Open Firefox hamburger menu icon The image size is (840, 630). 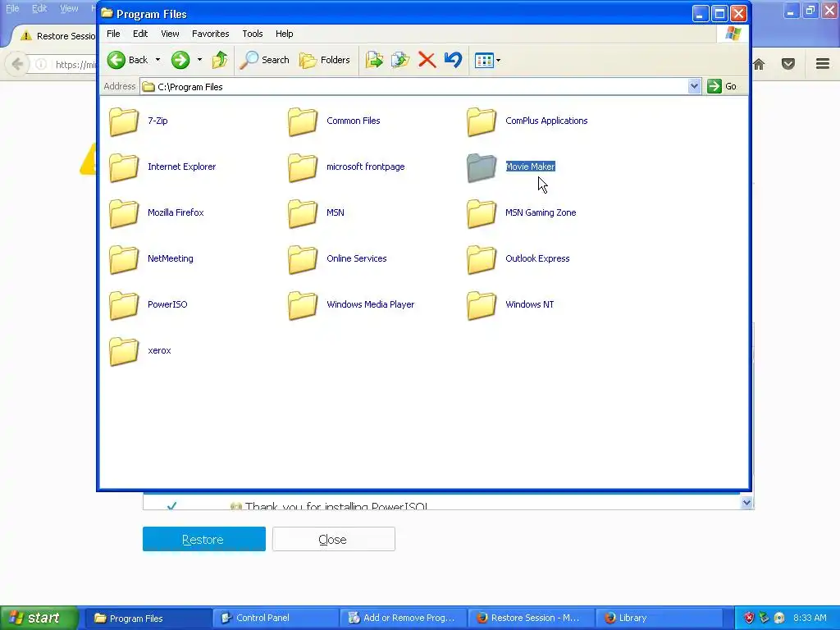(x=823, y=64)
